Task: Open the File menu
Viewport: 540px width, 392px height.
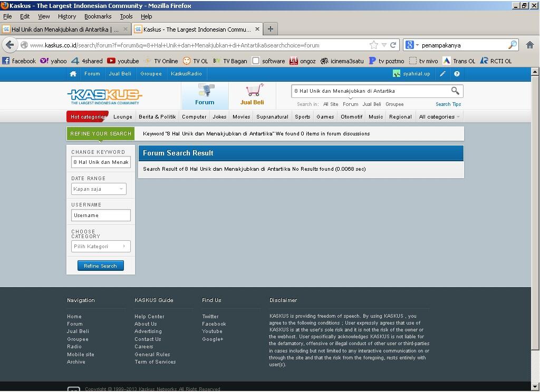Action: [7, 16]
